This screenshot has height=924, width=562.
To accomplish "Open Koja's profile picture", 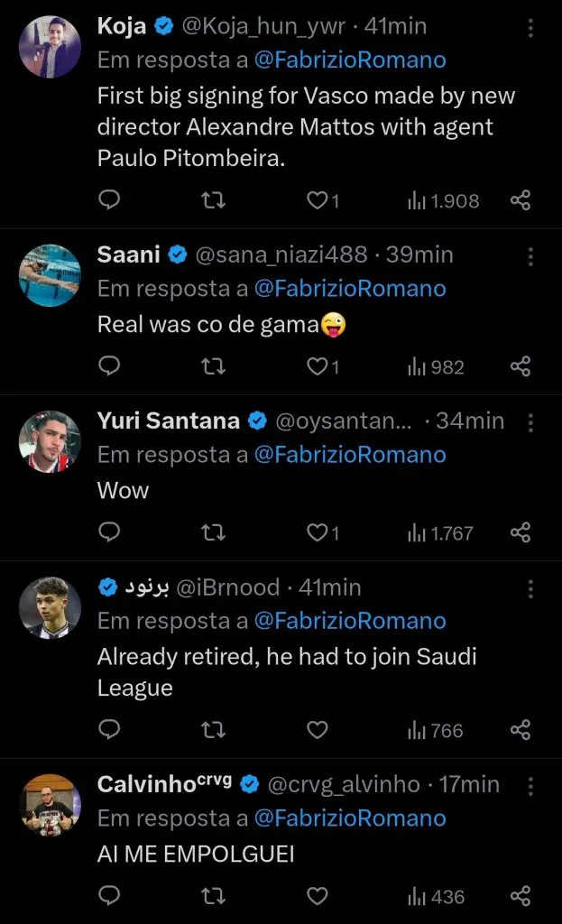I will (x=50, y=47).
